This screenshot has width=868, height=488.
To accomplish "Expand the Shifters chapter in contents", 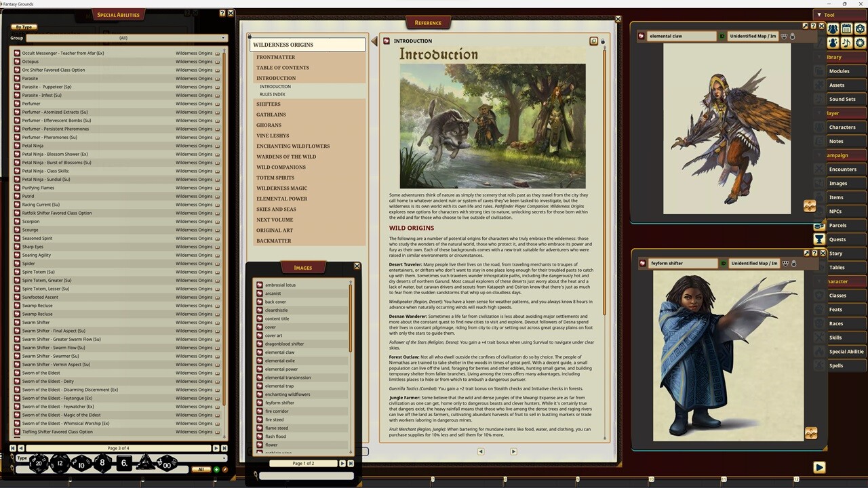I will click(x=269, y=104).
